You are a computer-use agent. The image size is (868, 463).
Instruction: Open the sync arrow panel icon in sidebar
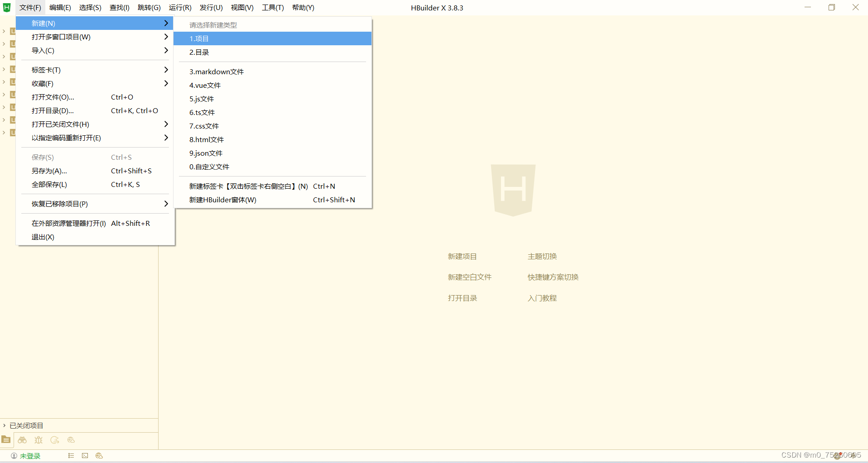(x=55, y=439)
